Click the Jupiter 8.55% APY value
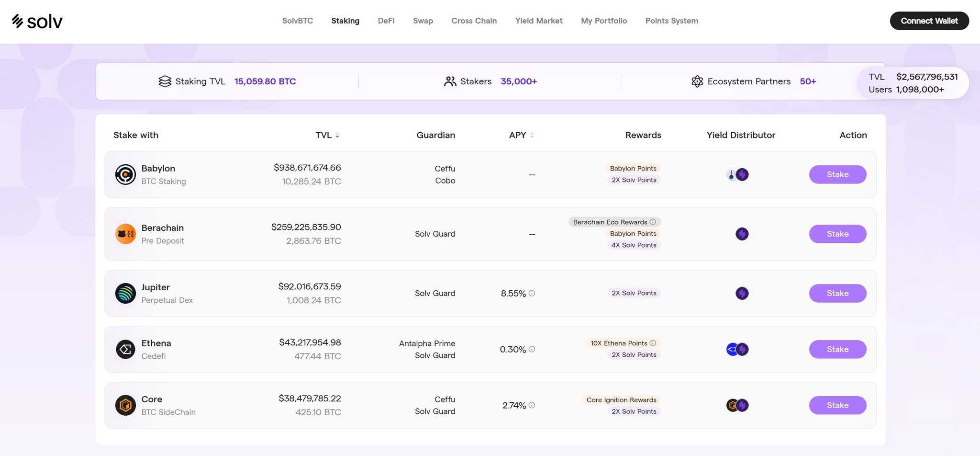This screenshot has height=456, width=980. tap(513, 294)
